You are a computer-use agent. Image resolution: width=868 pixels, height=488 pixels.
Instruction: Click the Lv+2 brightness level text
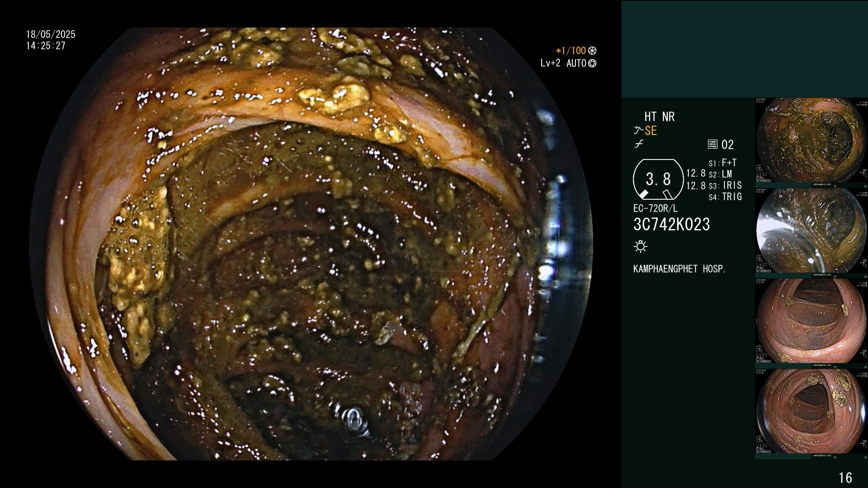point(550,63)
